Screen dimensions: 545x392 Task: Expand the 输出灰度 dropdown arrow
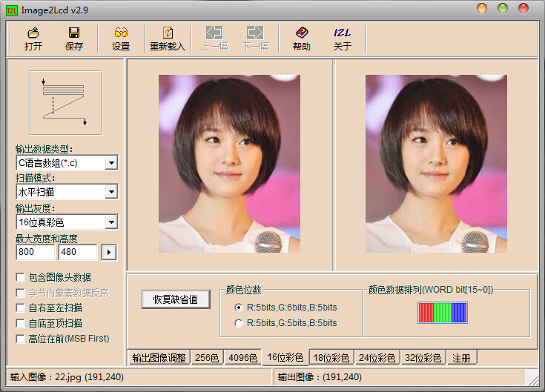tap(111, 222)
